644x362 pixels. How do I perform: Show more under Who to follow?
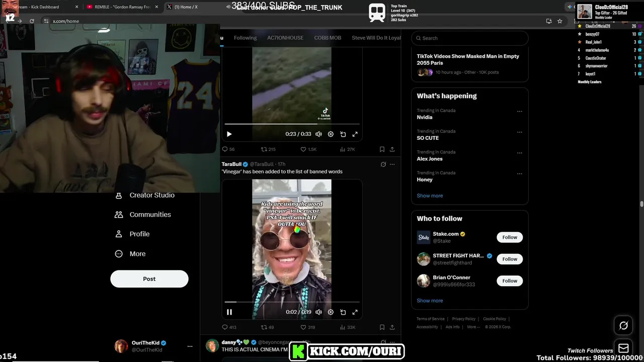(430, 301)
